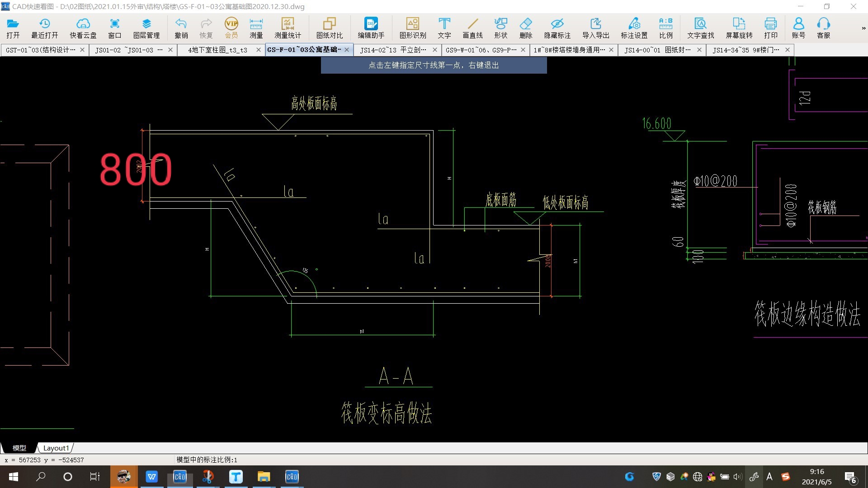Open Windows Start menu
The width and height of the screenshot is (868, 488).
point(14,477)
